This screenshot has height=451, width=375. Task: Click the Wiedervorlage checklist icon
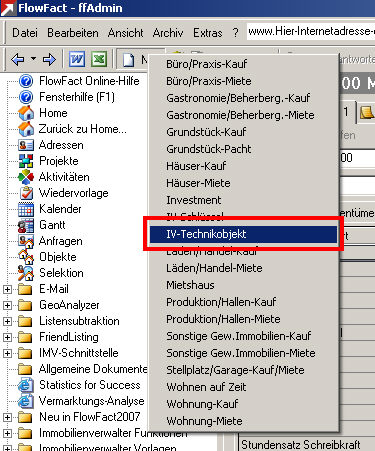tap(26, 193)
